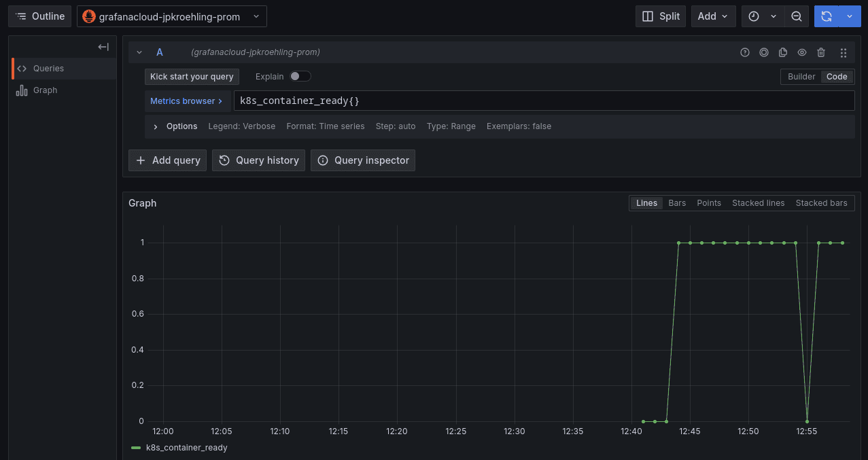Click the zoom out magnifier icon
This screenshot has height=460, width=868.
coord(796,16)
